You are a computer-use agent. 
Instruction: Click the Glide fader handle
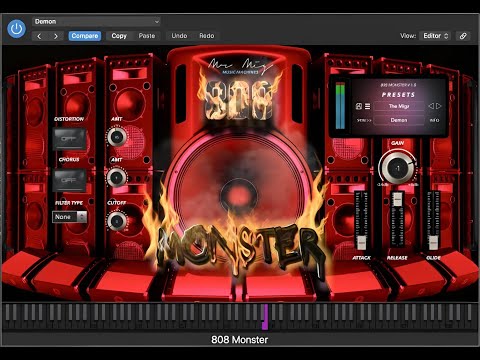click(x=433, y=242)
